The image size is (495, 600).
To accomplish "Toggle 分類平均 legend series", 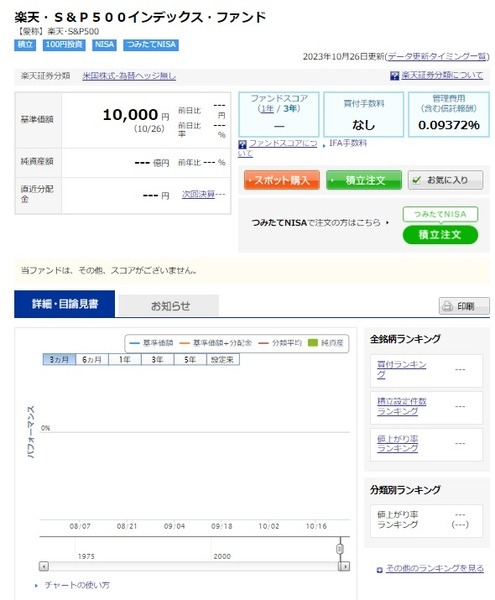I will pos(280,343).
